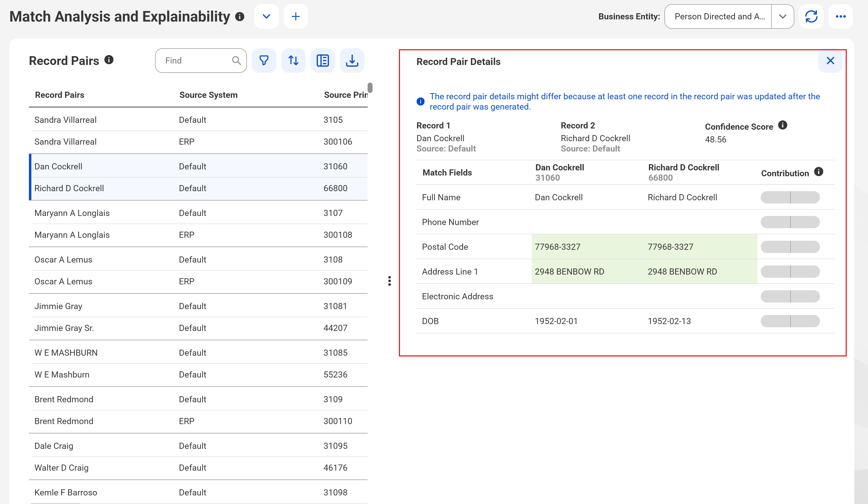
Task: Click the blue info icon beside the update notice
Action: 420,102
